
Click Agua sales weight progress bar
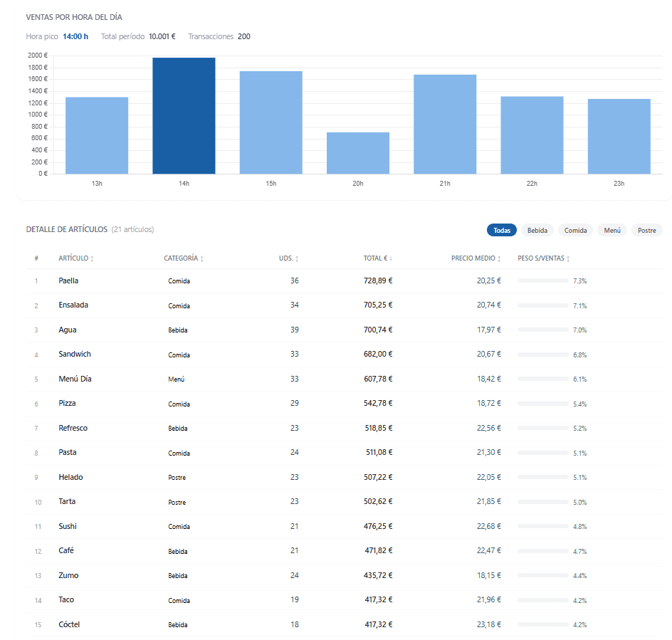tap(543, 330)
